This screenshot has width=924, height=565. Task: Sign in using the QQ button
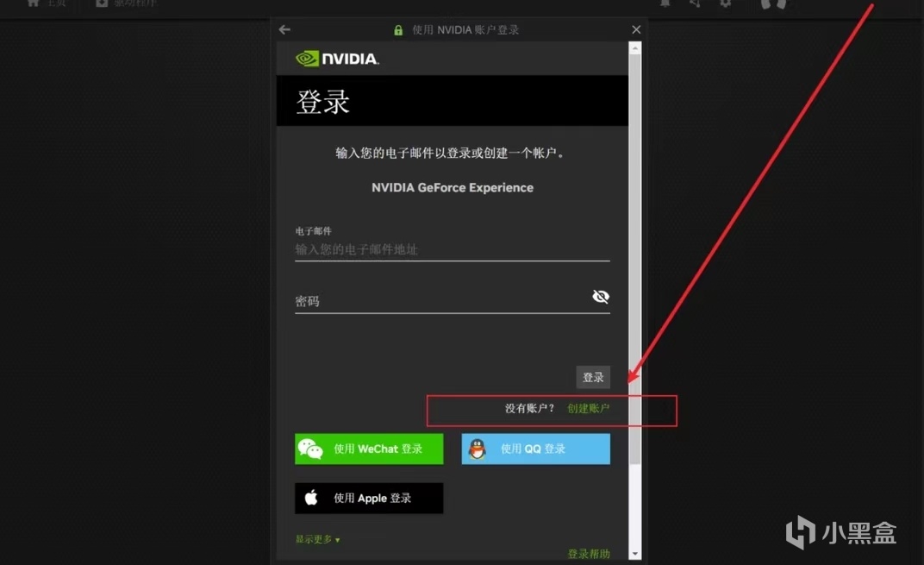pos(535,449)
